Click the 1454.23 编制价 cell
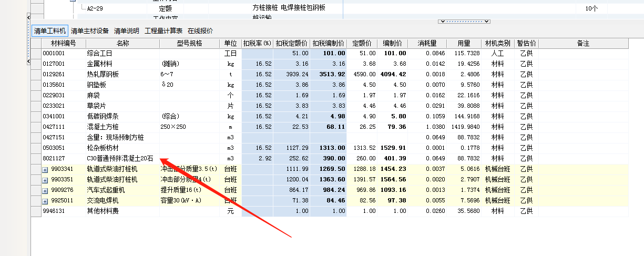The image size is (644, 256). click(393, 169)
